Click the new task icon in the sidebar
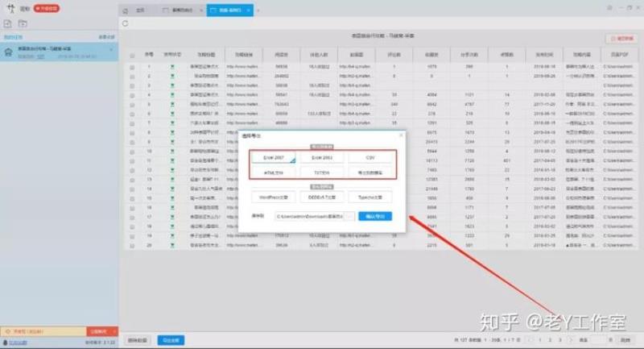The width and height of the screenshot is (644, 349). tap(7, 25)
